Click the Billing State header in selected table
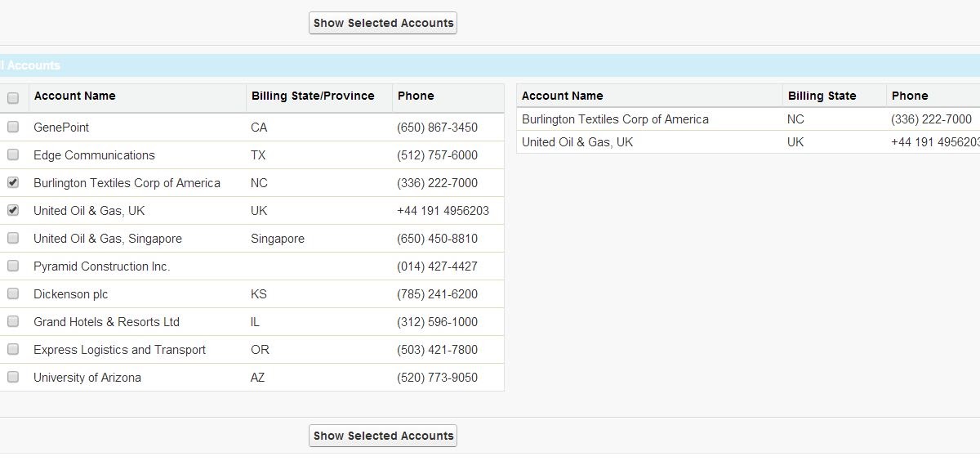The image size is (980, 470). (x=822, y=96)
